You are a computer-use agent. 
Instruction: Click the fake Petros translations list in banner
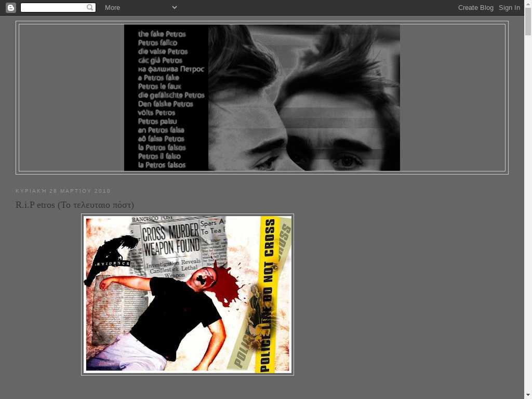166,99
